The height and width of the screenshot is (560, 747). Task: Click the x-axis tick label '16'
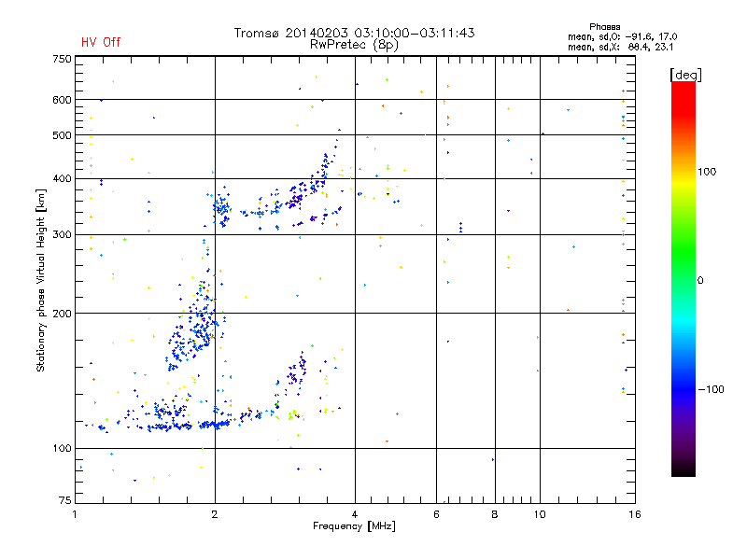tap(635, 514)
